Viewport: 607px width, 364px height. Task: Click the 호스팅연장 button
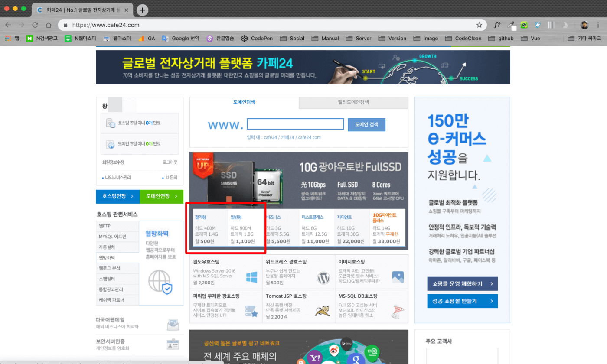[118, 196]
